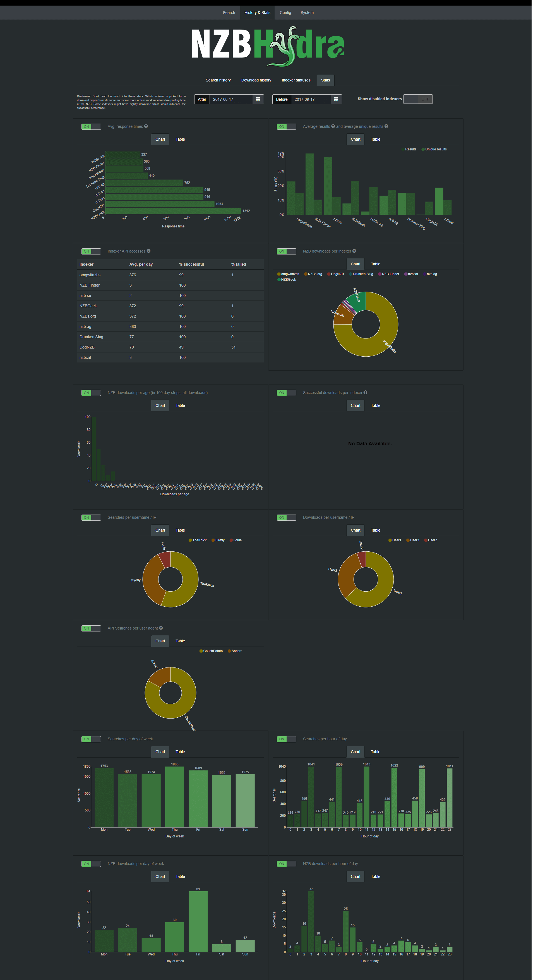Toggle User1 legend entry in downloads pie
The width and height of the screenshot is (538, 980).
(395, 540)
